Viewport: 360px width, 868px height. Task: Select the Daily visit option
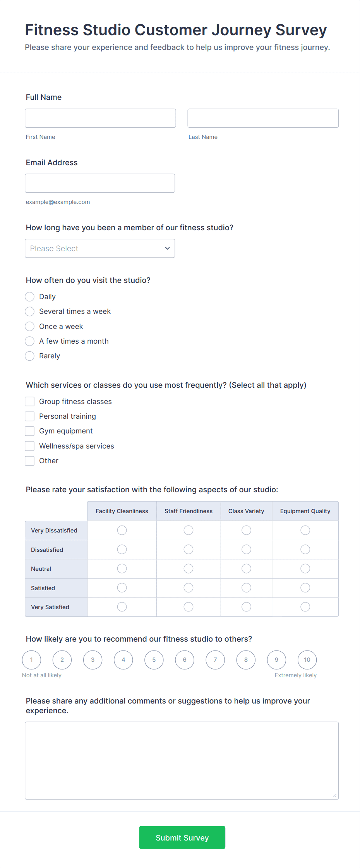point(30,297)
